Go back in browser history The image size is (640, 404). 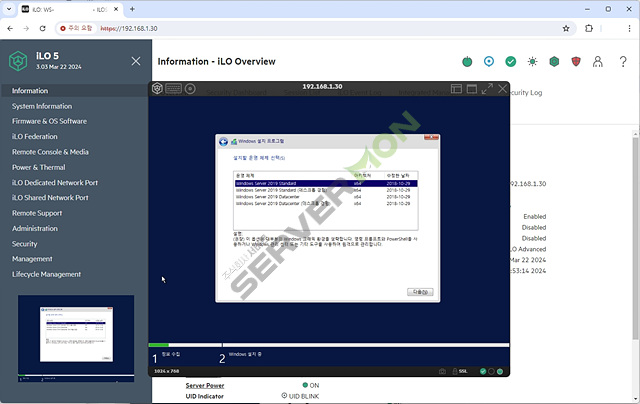10,28
